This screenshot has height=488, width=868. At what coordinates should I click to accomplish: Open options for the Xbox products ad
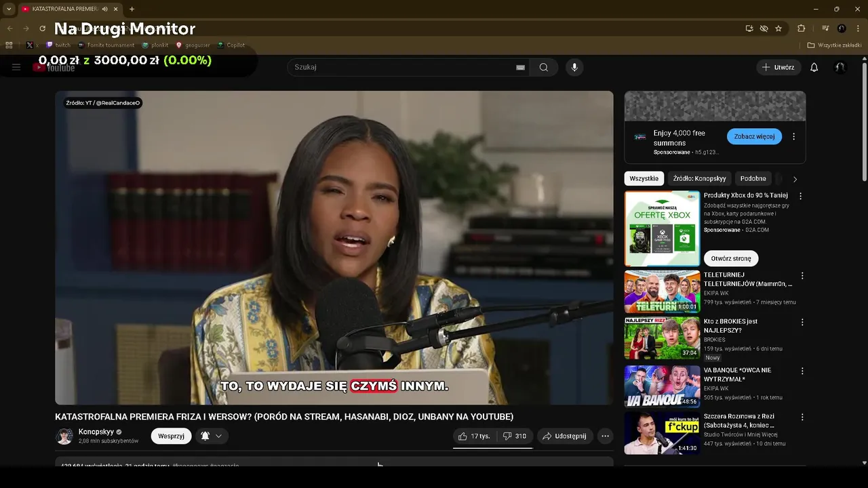point(800,196)
